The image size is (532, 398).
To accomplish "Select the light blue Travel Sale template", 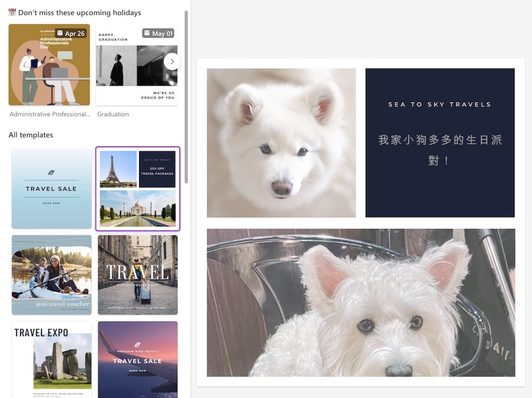I will coord(52,189).
